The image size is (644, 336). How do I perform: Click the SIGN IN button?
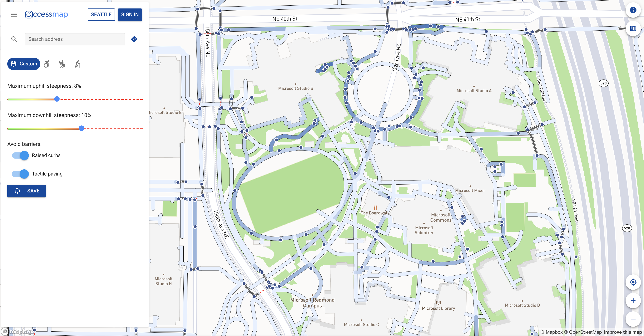[130, 14]
